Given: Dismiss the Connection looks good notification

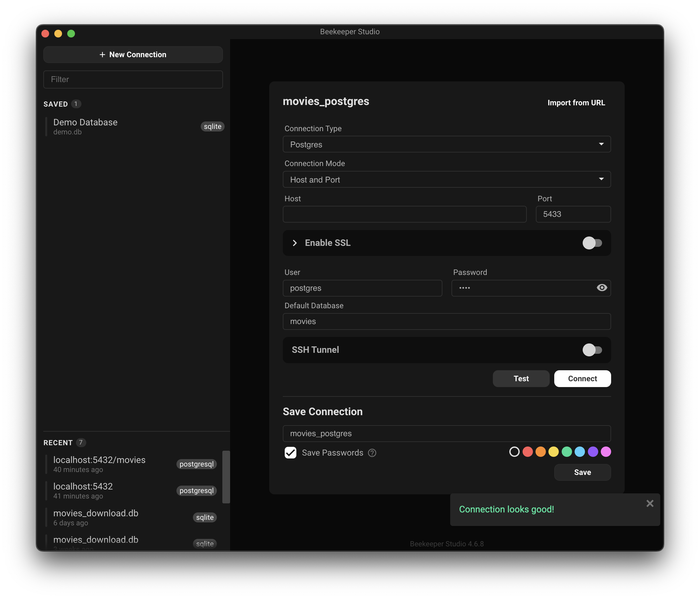Looking at the screenshot, I should pyautogui.click(x=650, y=503).
